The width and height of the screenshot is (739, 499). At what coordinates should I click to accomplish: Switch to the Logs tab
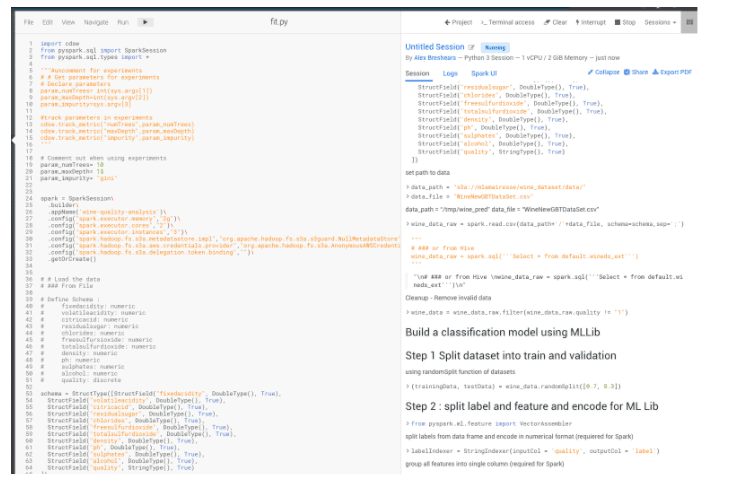450,73
